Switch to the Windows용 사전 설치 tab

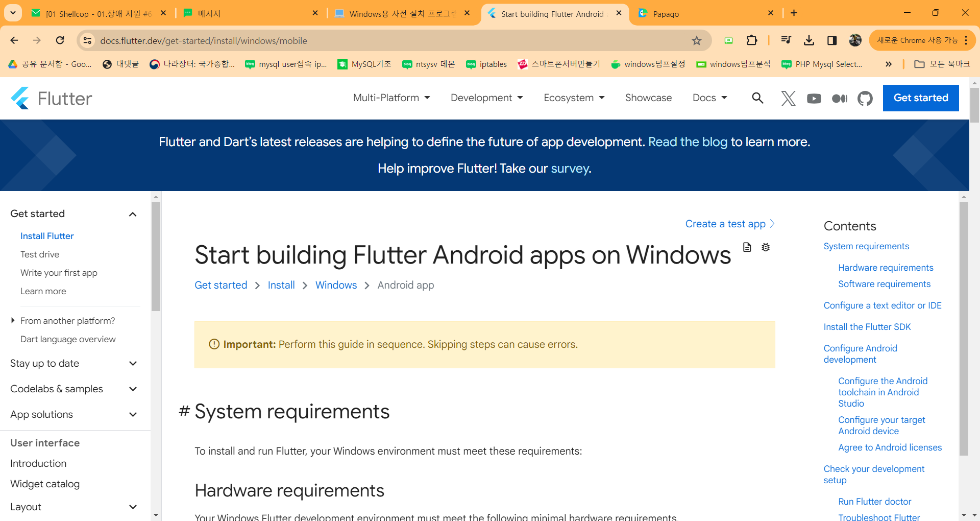point(402,14)
